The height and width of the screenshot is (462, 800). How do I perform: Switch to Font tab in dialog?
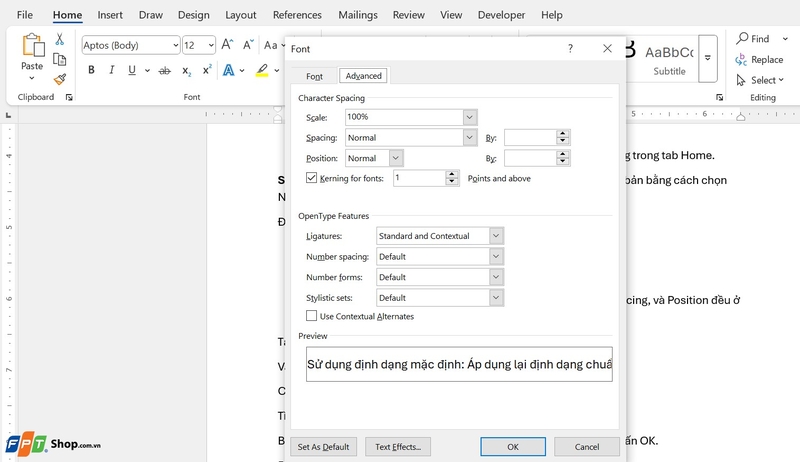(x=314, y=76)
